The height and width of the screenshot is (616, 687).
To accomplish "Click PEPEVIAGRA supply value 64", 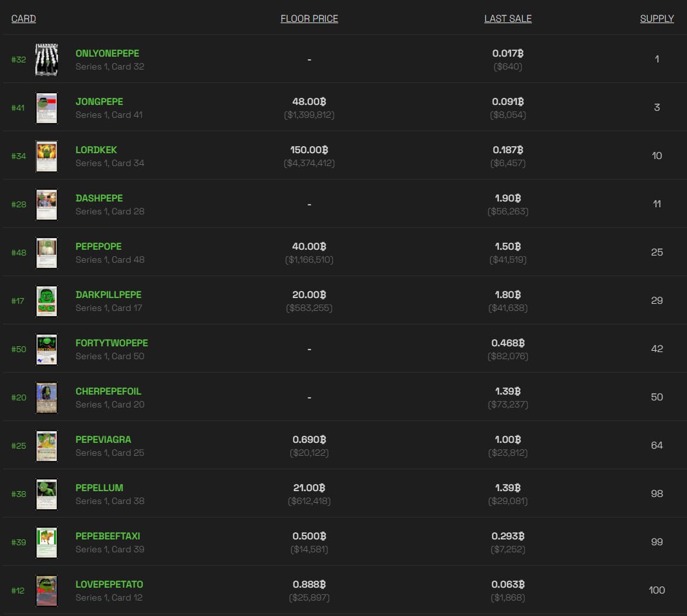I will 657,445.
